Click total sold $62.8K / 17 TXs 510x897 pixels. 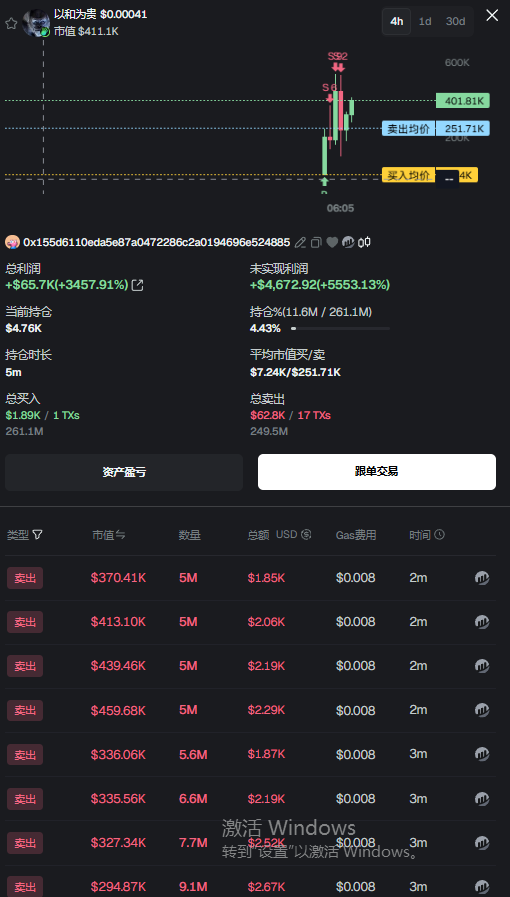point(290,415)
